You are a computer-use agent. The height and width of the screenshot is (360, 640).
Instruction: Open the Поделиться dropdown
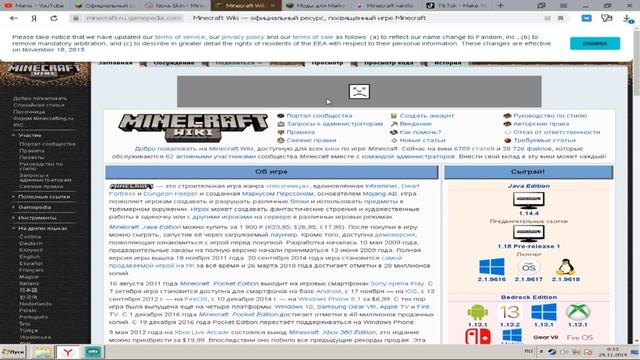point(239,63)
